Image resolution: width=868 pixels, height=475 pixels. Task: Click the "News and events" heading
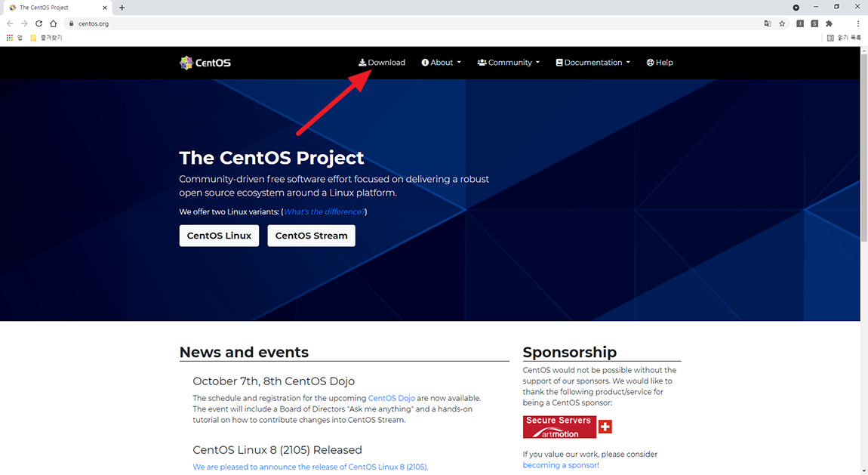[x=244, y=352]
